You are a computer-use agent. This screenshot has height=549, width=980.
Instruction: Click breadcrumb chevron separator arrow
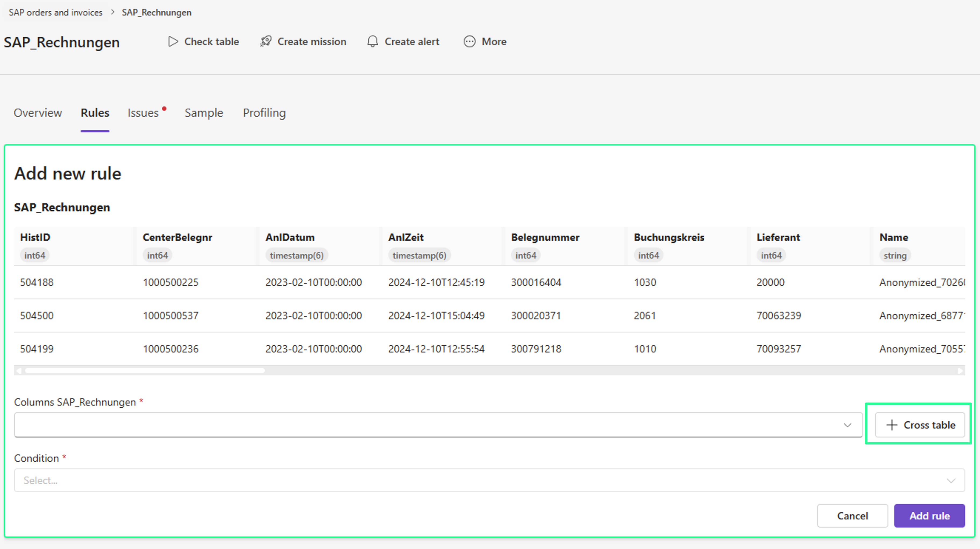coord(112,12)
